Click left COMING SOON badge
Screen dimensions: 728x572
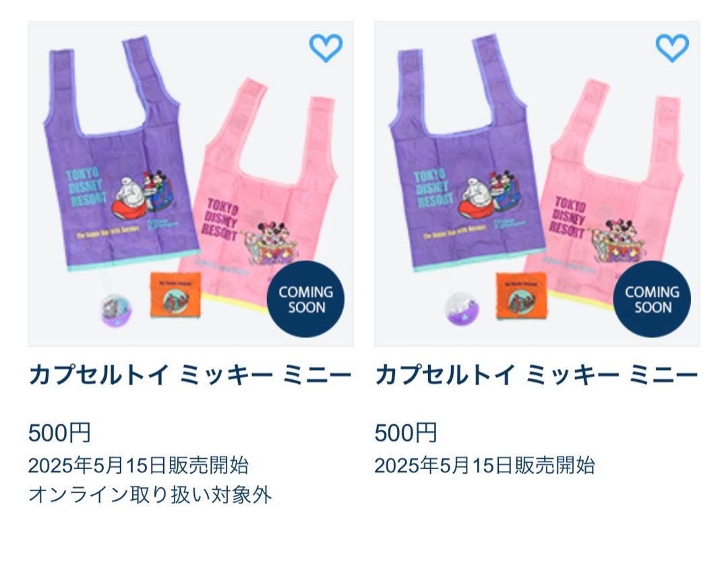point(305,299)
